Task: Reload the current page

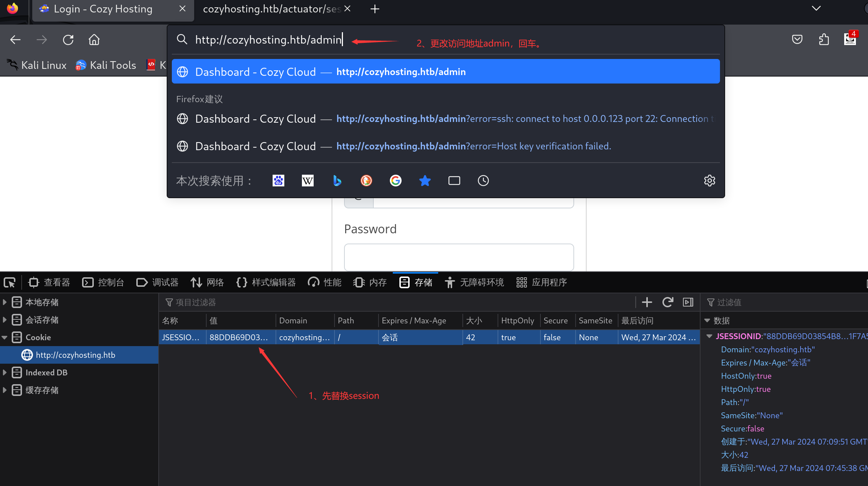Action: tap(68, 40)
